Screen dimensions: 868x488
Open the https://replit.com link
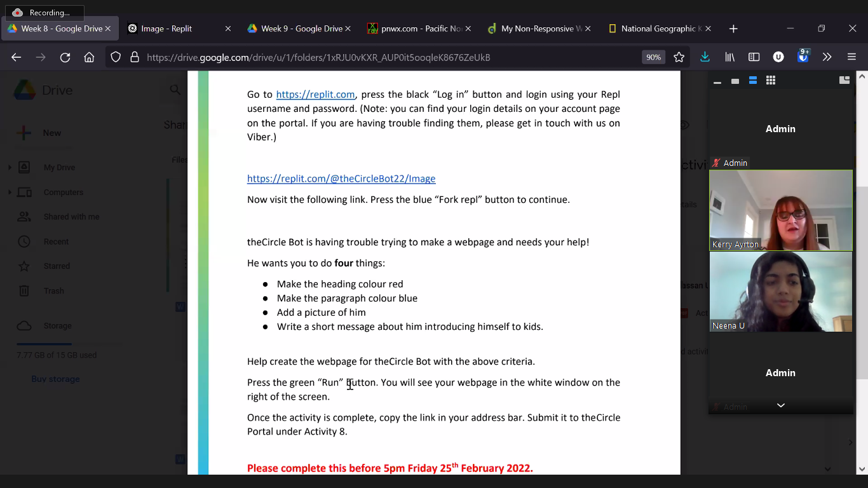point(315,95)
